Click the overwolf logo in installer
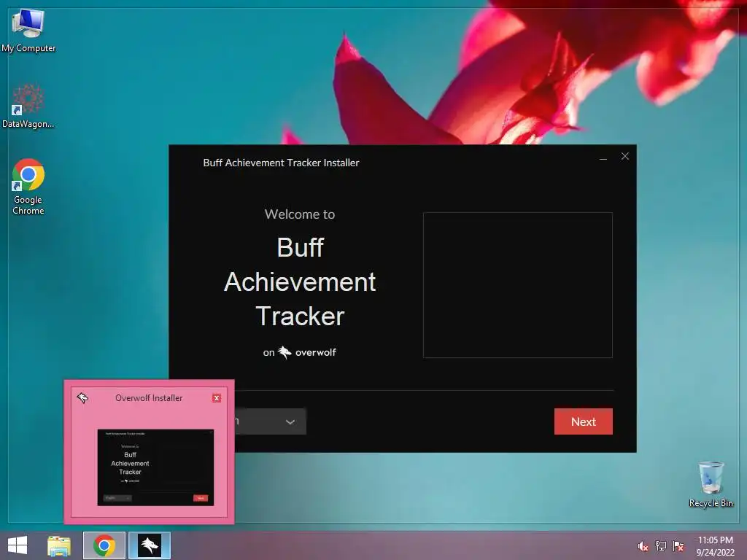The height and width of the screenshot is (560, 747). (x=307, y=352)
